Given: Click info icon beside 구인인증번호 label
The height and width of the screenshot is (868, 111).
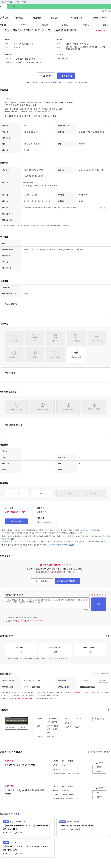Looking at the screenshot, I should point(68,687).
